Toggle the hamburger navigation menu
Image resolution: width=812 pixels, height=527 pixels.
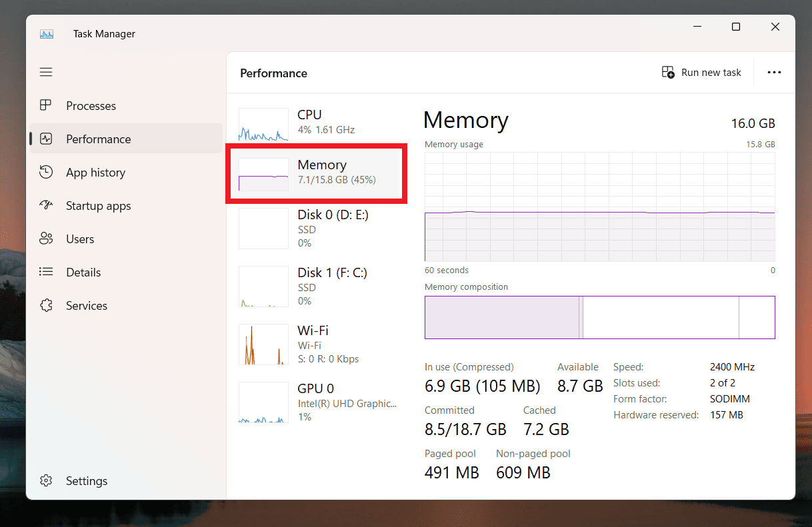tap(46, 72)
